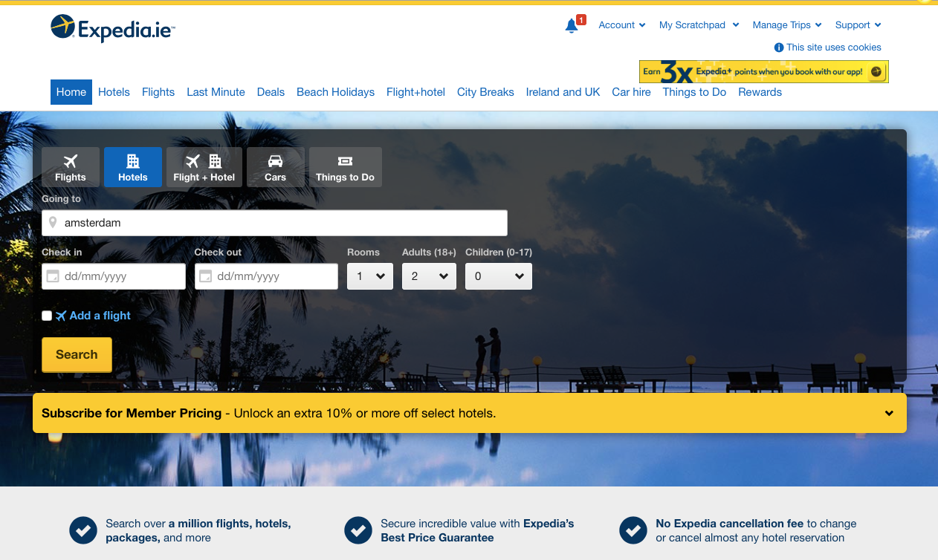Open the Support dropdown
Image resolution: width=938 pixels, height=560 pixels.
[858, 25]
